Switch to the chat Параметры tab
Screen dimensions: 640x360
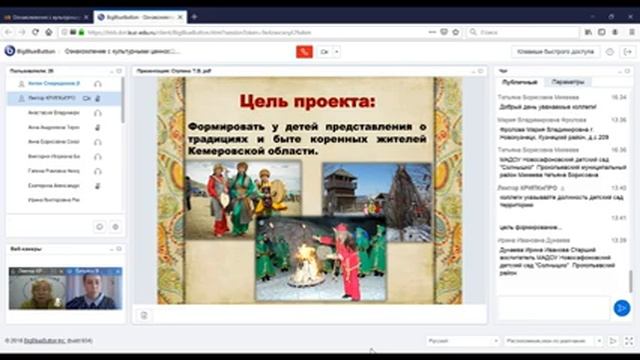[568, 82]
